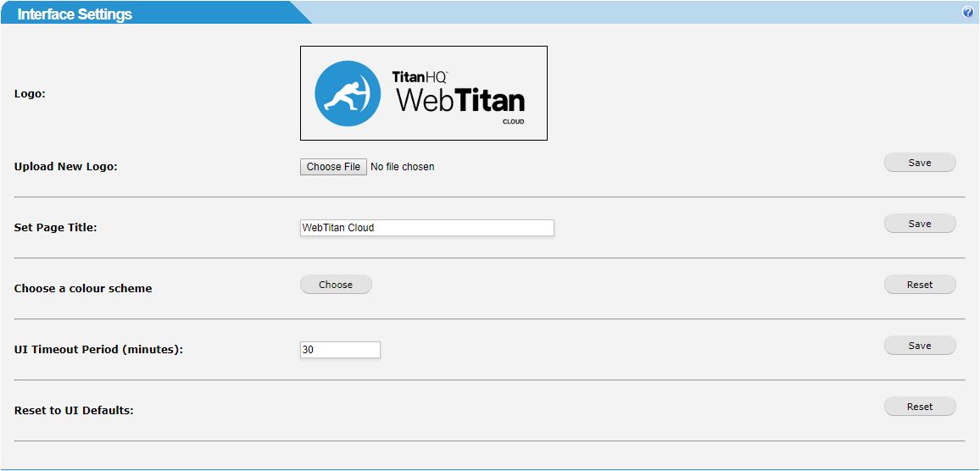This screenshot has height=471, width=980.
Task: Click the 'Choose a colour scheme' label
Action: pyautogui.click(x=83, y=289)
